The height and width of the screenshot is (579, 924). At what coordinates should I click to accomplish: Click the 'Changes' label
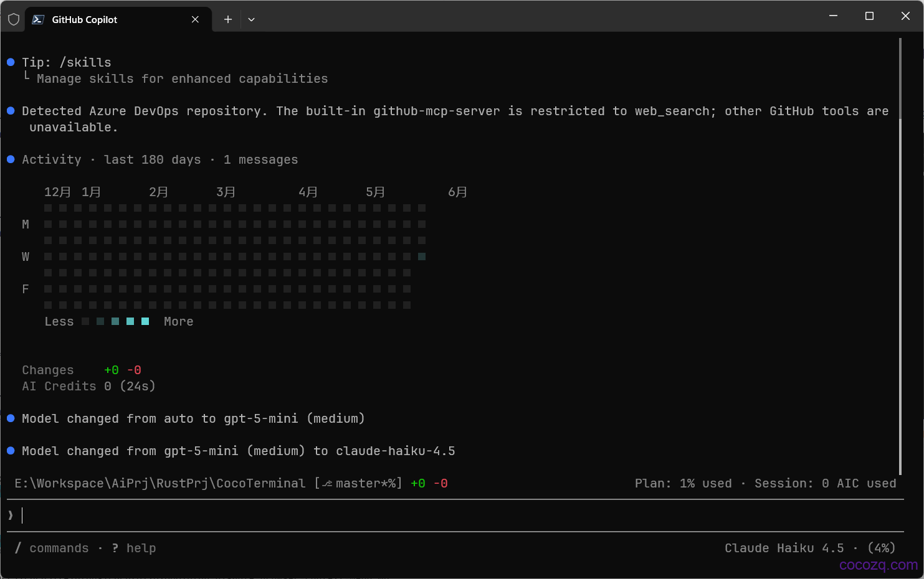(48, 370)
